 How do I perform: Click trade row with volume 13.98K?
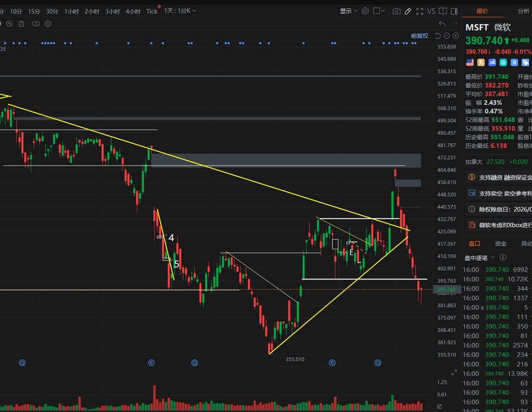(x=497, y=373)
